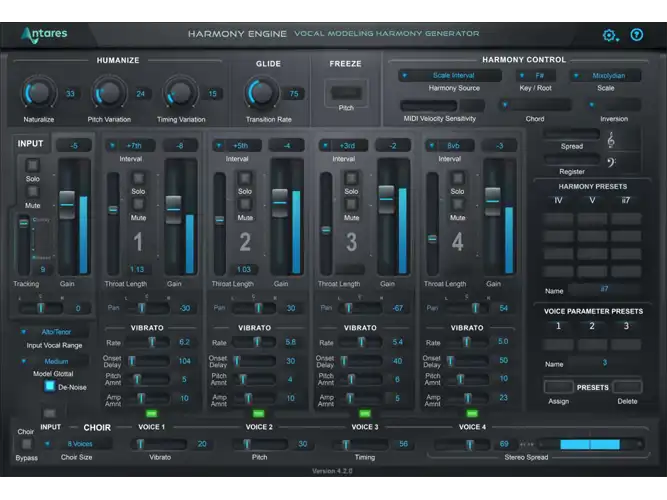Mute harmony voice 3
667x500 pixels.
[351, 204]
